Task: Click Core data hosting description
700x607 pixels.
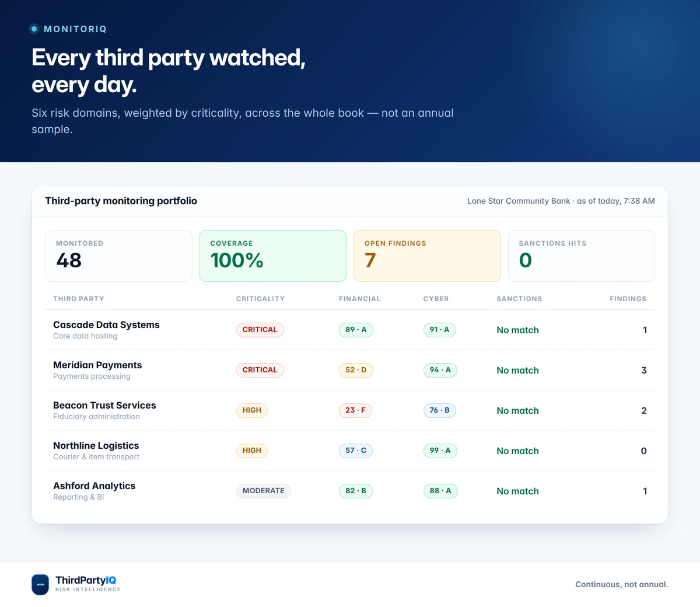Action: point(85,336)
